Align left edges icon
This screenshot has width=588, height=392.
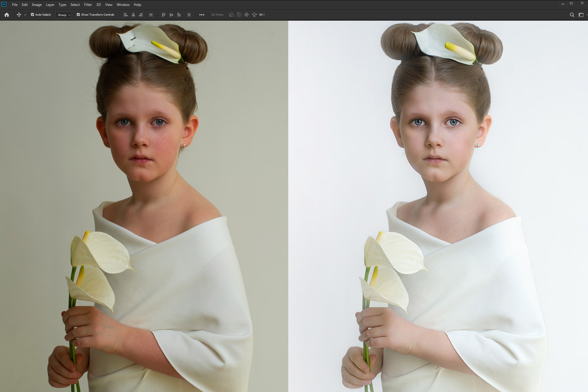coord(125,15)
